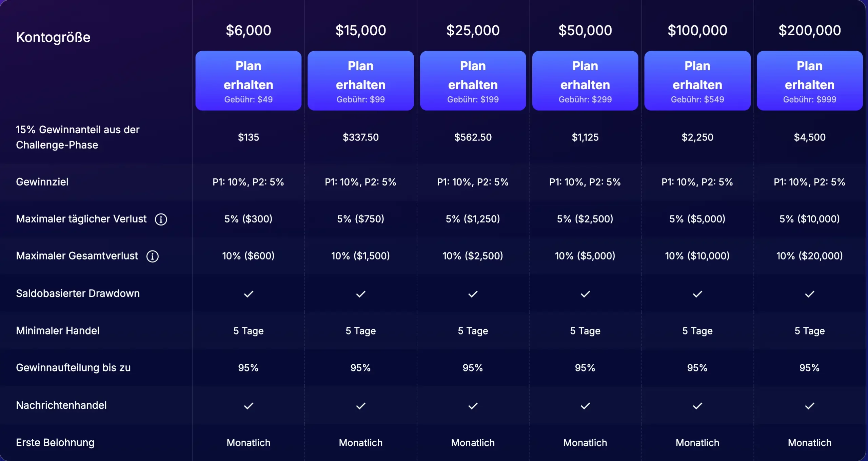
Task: Click the Saldobasierter Drawdown checkmark for $50,000
Action: (585, 294)
